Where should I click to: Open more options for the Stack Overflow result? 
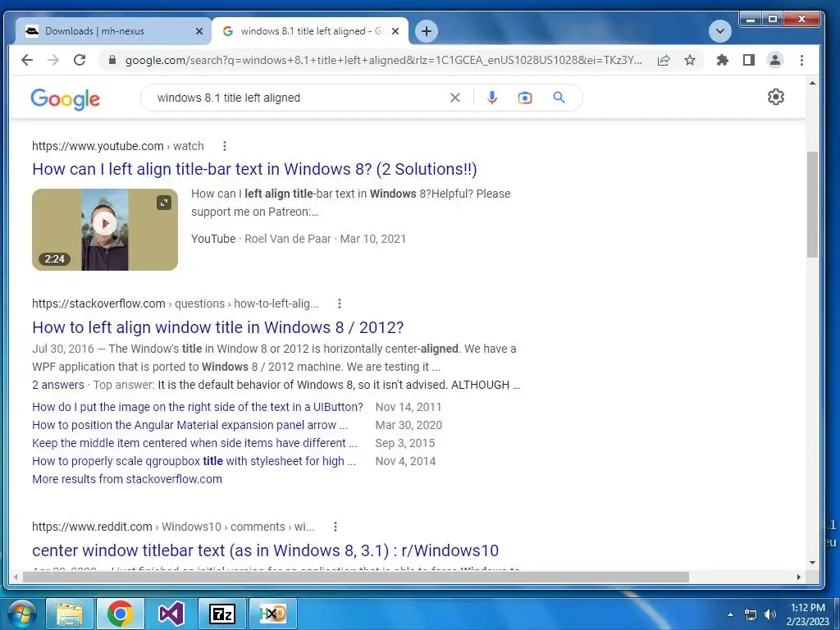click(339, 304)
